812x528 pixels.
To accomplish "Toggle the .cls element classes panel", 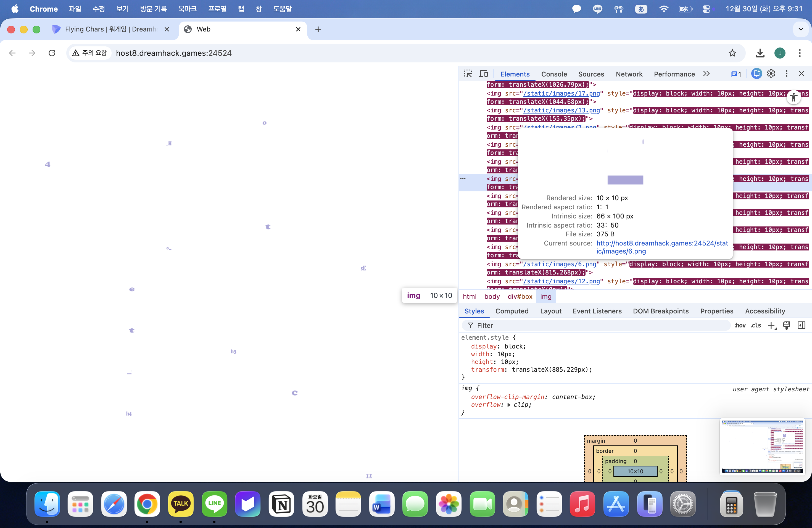I will coord(755,325).
